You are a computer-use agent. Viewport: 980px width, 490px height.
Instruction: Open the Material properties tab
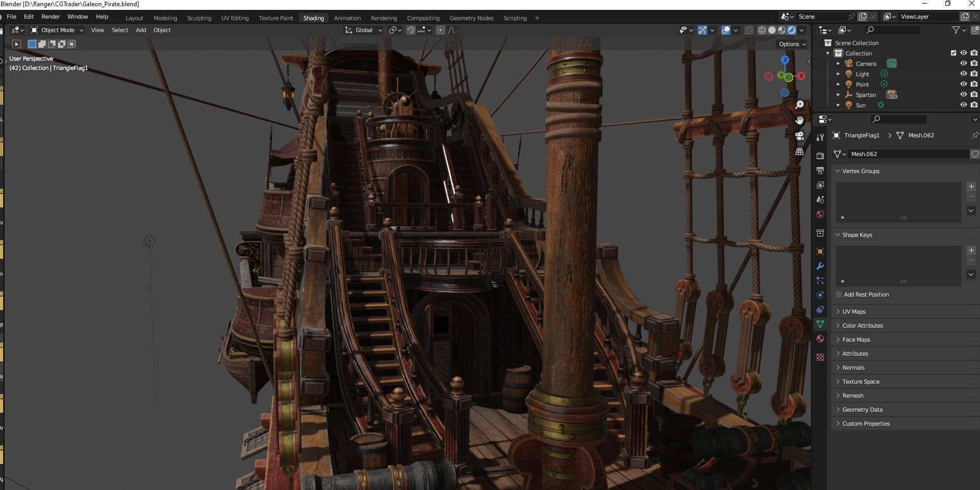(x=820, y=339)
